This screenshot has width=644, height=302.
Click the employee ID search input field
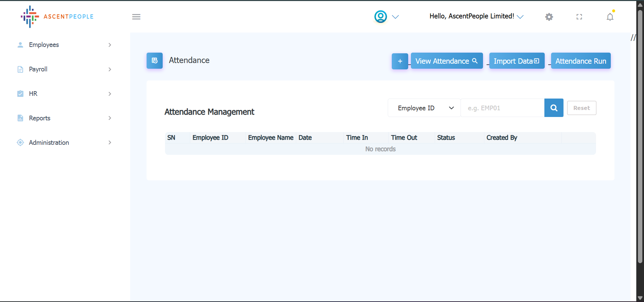(502, 108)
